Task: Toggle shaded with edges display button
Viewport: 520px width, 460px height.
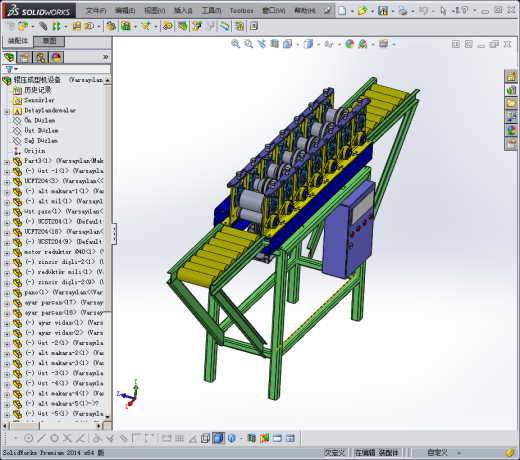Action: pyautogui.click(x=218, y=438)
